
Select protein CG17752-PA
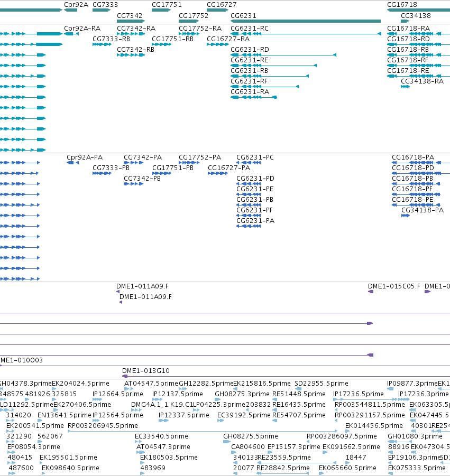point(200,157)
